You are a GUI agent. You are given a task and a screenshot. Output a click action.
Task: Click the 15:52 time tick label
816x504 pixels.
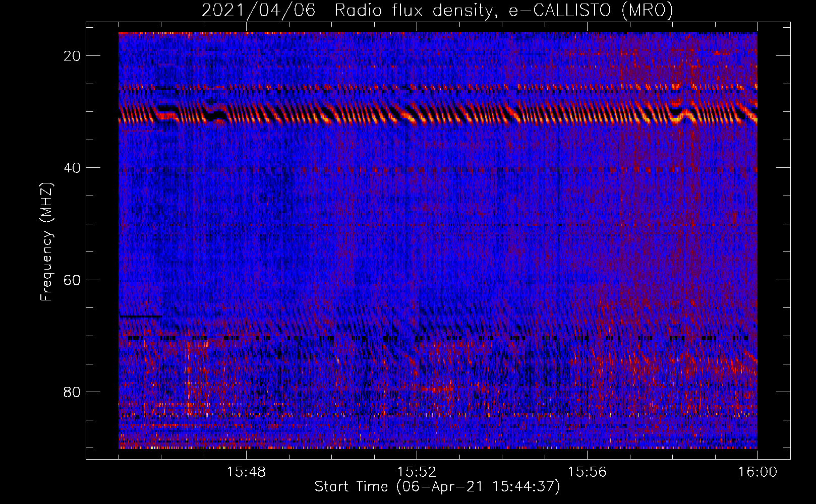[x=417, y=472]
